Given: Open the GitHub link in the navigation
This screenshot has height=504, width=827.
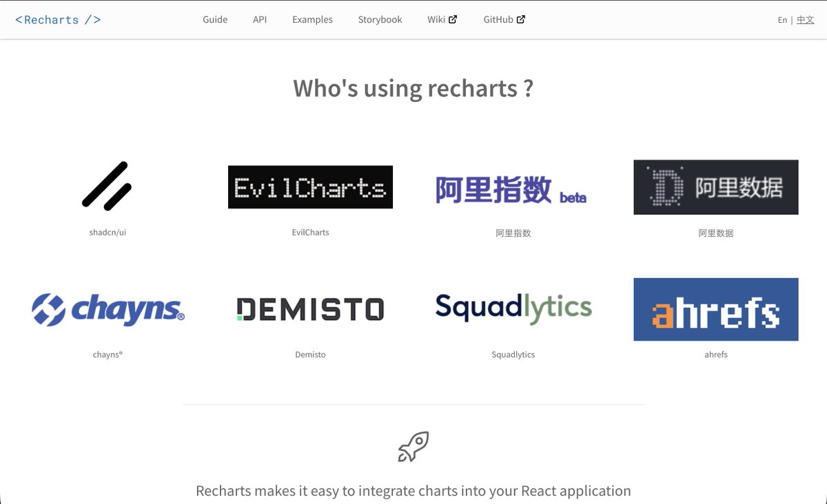Looking at the screenshot, I should pyautogui.click(x=504, y=20).
